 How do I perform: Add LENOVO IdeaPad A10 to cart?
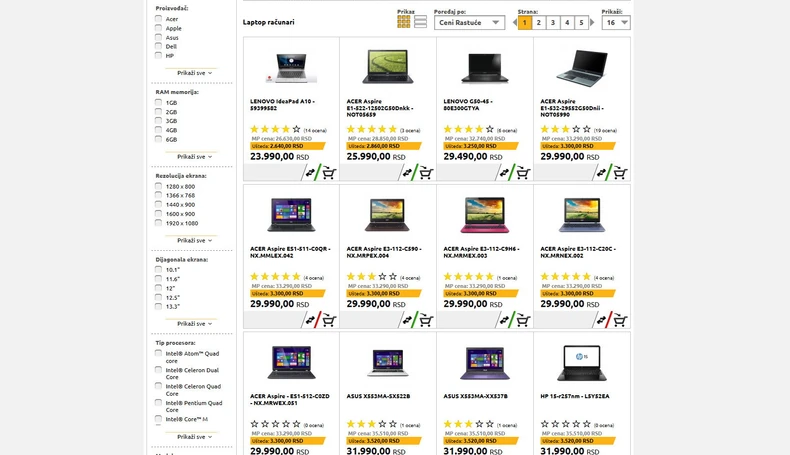tap(329, 173)
